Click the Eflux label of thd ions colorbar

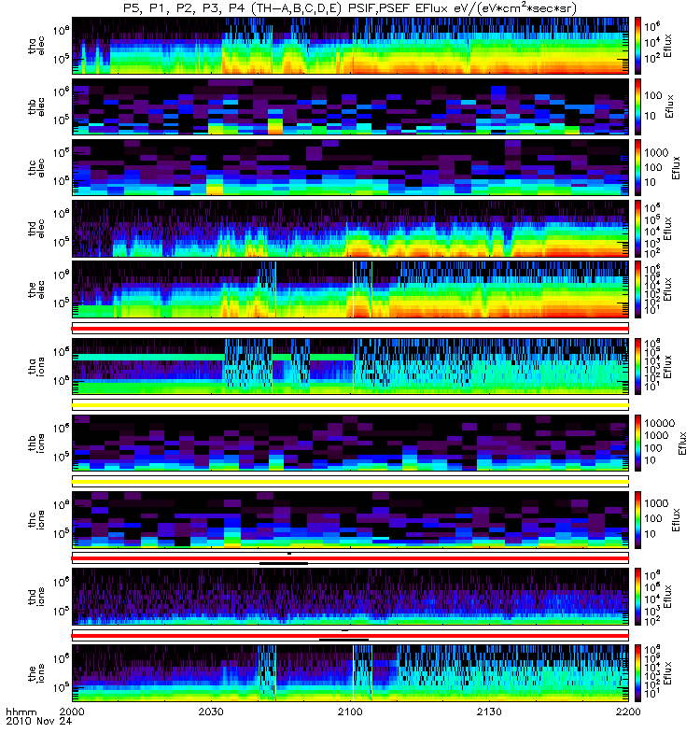[667, 597]
